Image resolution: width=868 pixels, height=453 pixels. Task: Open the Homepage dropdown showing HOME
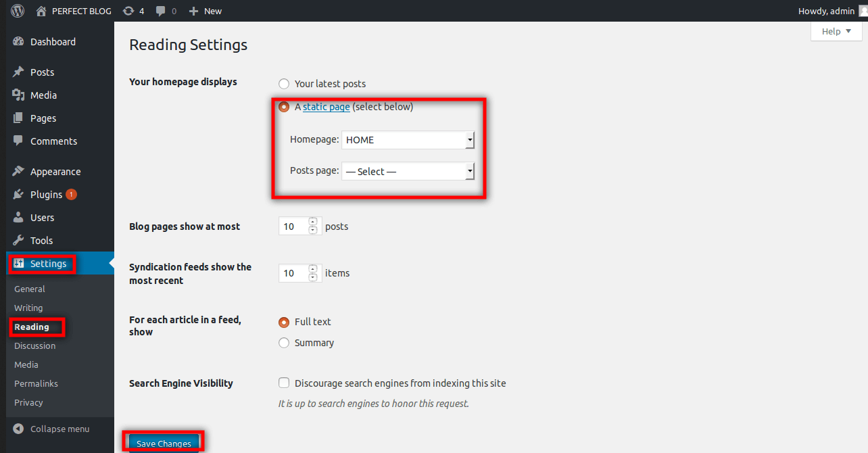pyautogui.click(x=408, y=140)
